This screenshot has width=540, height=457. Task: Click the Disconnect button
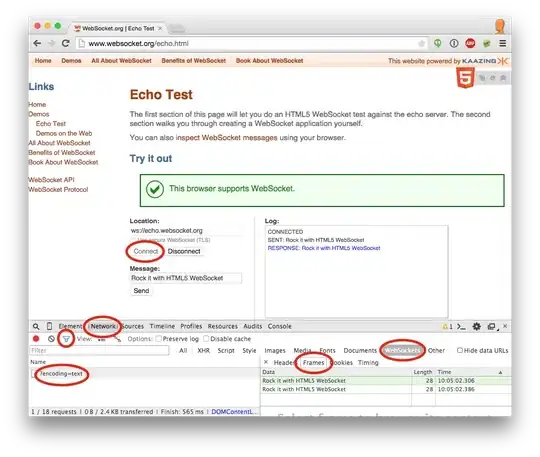click(x=184, y=251)
